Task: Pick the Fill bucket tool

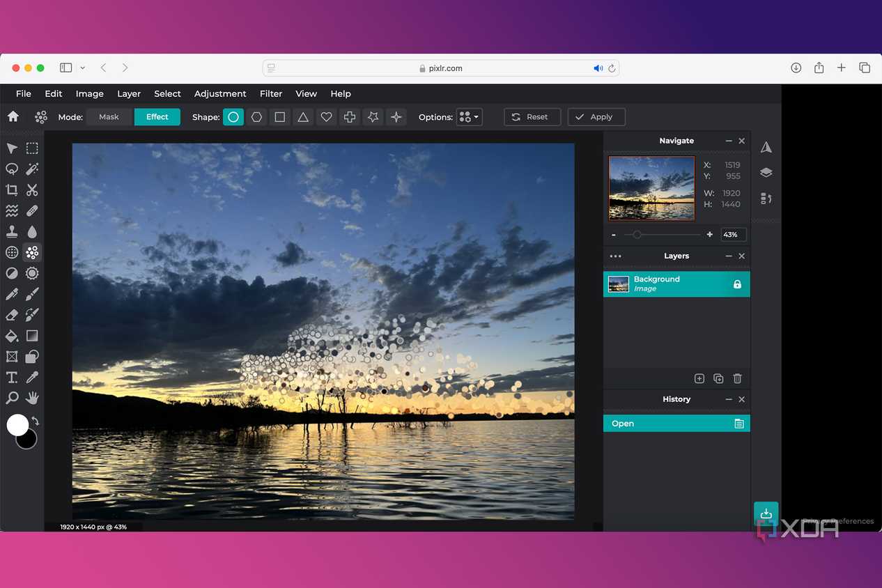Action: pyautogui.click(x=12, y=336)
